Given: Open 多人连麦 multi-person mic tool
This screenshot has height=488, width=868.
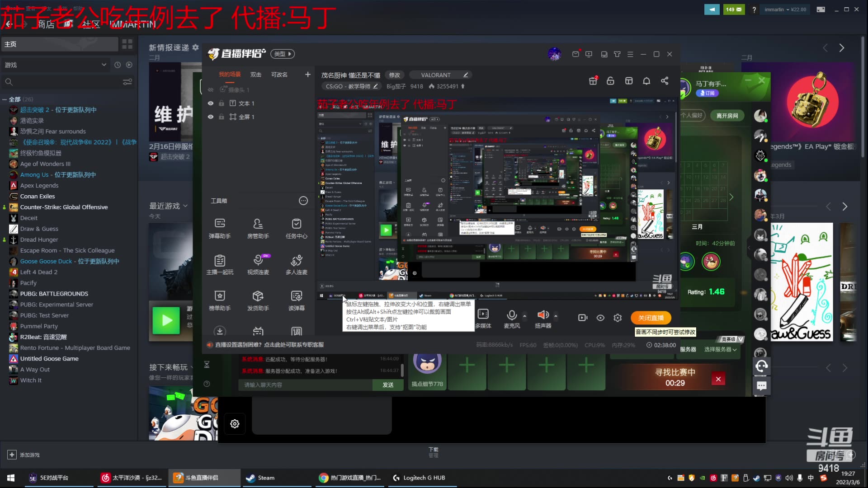Looking at the screenshot, I should pos(297,264).
